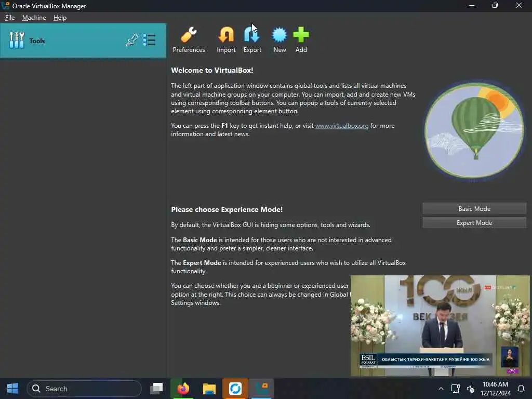Screen dimensions: 532x399
Task: Click the VirtualBox title bar logo icon
Action: pyautogui.click(x=5, y=6)
